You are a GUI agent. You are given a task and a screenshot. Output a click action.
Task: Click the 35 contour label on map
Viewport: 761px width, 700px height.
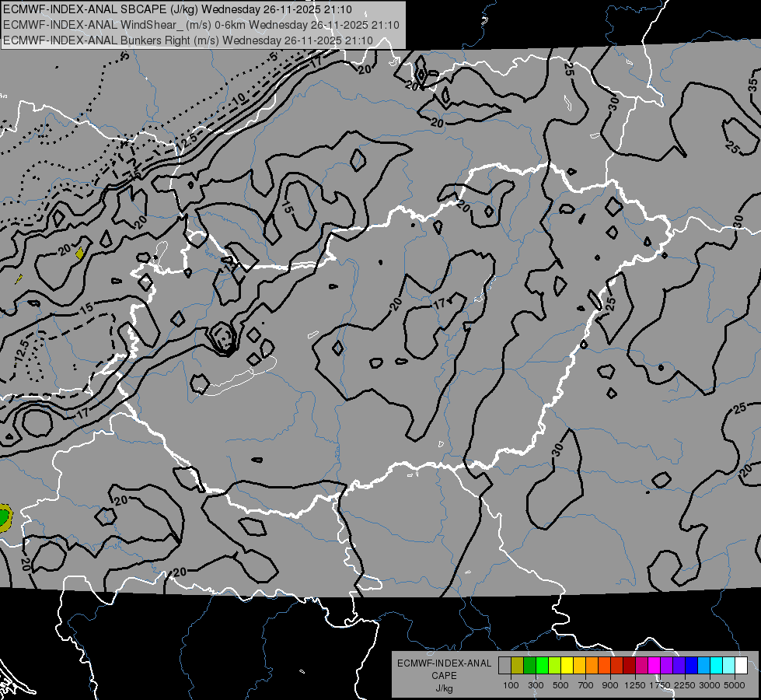coord(752,85)
